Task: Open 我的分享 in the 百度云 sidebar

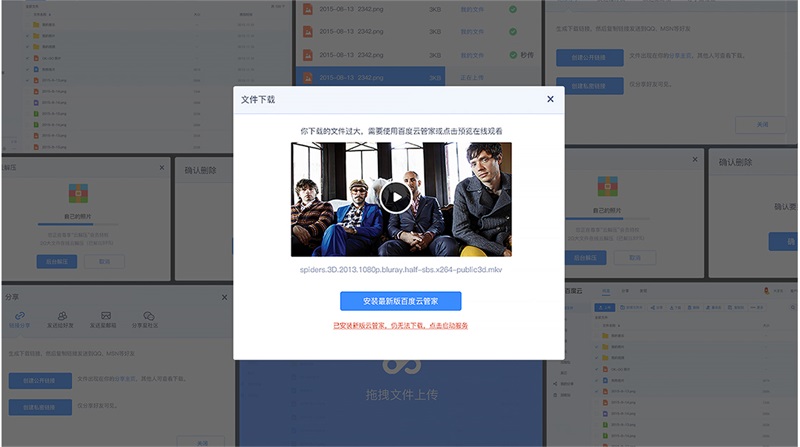Action: pyautogui.click(x=563, y=383)
